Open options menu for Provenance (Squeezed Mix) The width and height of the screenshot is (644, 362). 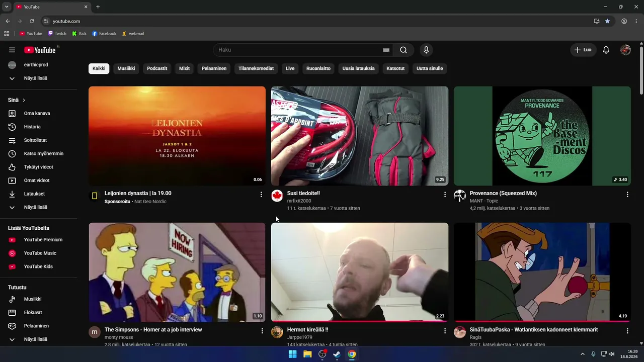click(627, 194)
